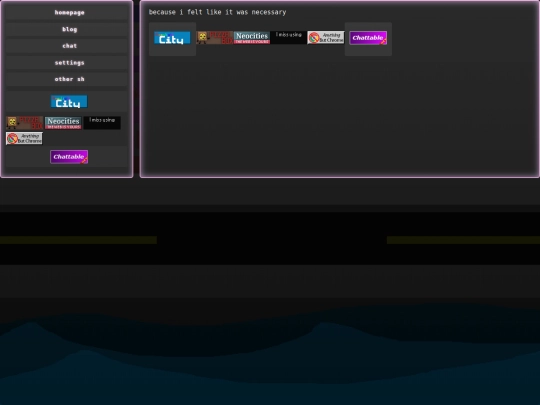Click the black 'I miss using' sidebar badge
540x405 pixels.
pos(102,123)
